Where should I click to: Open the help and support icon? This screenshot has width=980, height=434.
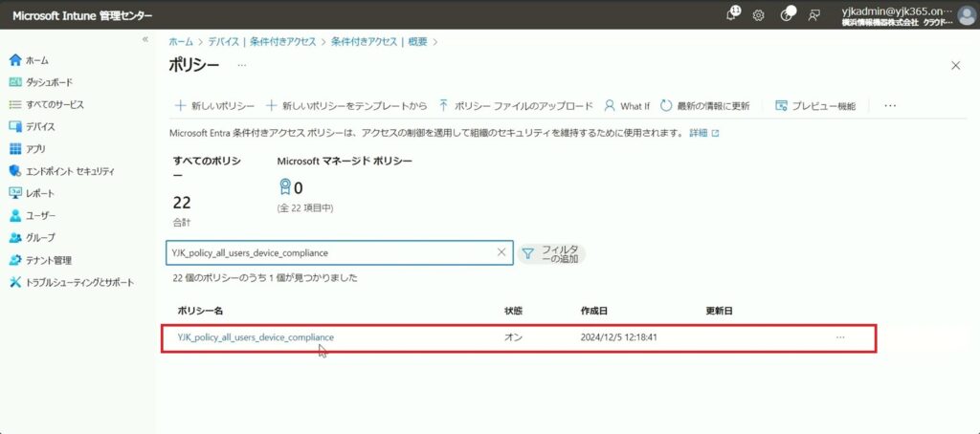tap(788, 14)
